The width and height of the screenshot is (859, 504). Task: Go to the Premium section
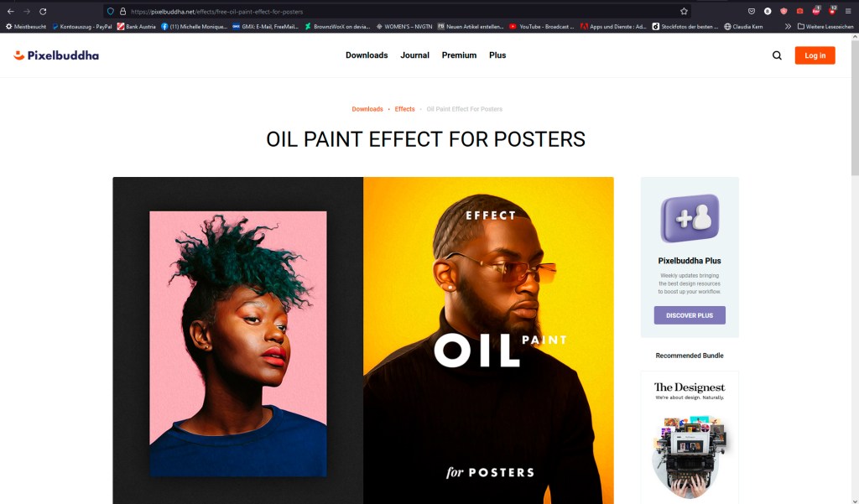[x=459, y=55]
